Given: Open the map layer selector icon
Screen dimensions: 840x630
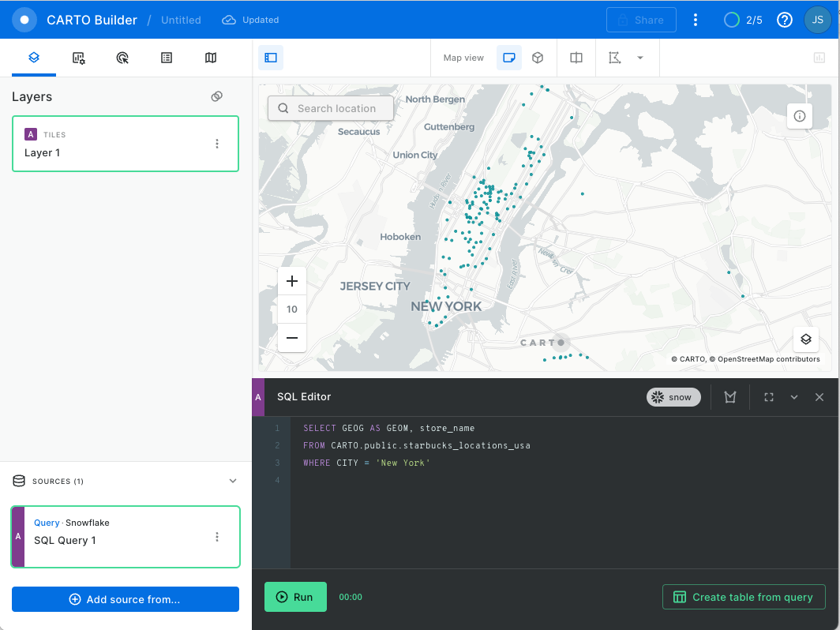Looking at the screenshot, I should click(x=806, y=339).
